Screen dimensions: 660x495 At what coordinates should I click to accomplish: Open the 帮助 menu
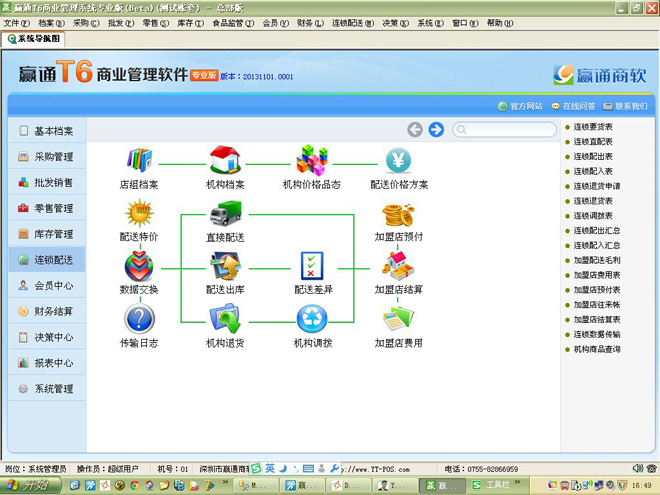pos(500,23)
